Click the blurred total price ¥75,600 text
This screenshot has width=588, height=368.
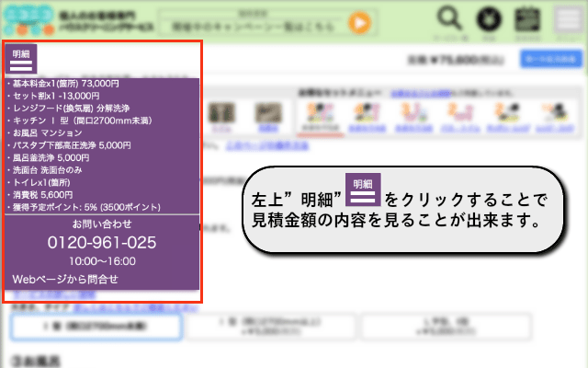(456, 60)
